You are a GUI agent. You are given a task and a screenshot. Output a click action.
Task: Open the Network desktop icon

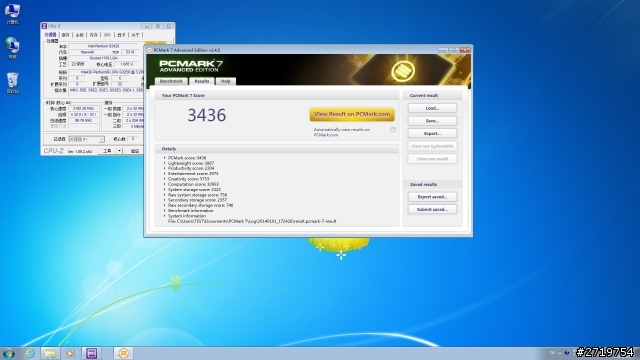coord(12,47)
